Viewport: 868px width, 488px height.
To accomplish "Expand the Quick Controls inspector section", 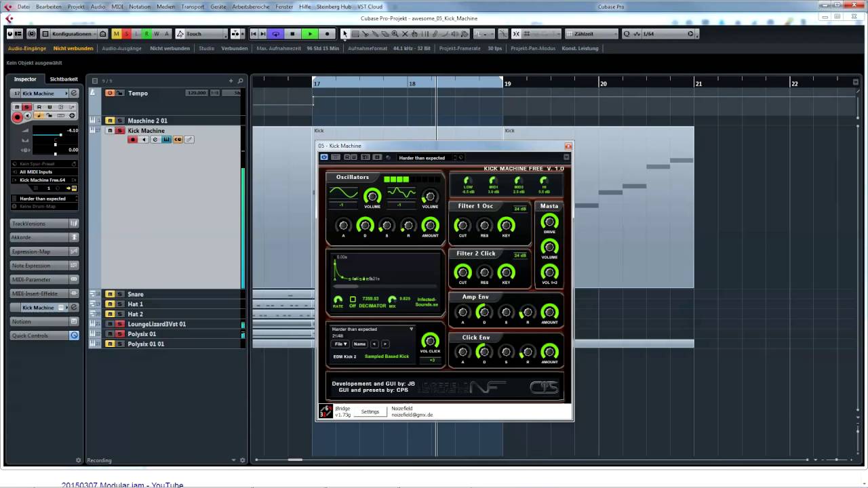I will 44,335.
